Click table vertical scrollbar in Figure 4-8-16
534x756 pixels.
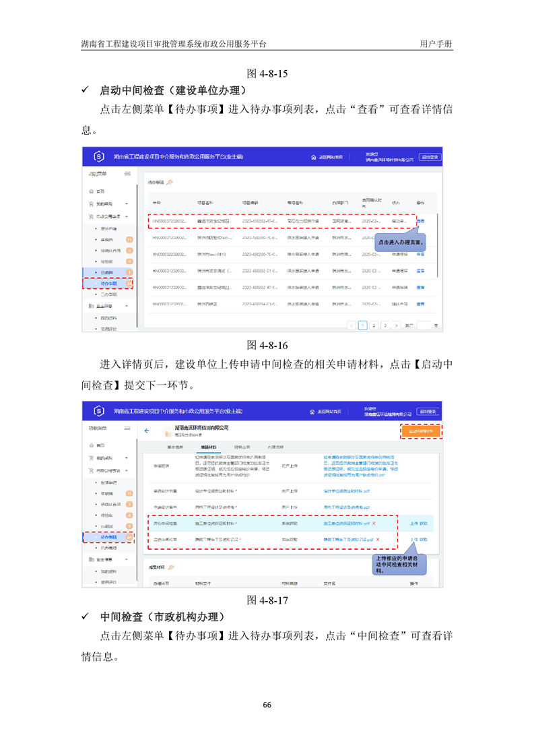tap(438, 245)
